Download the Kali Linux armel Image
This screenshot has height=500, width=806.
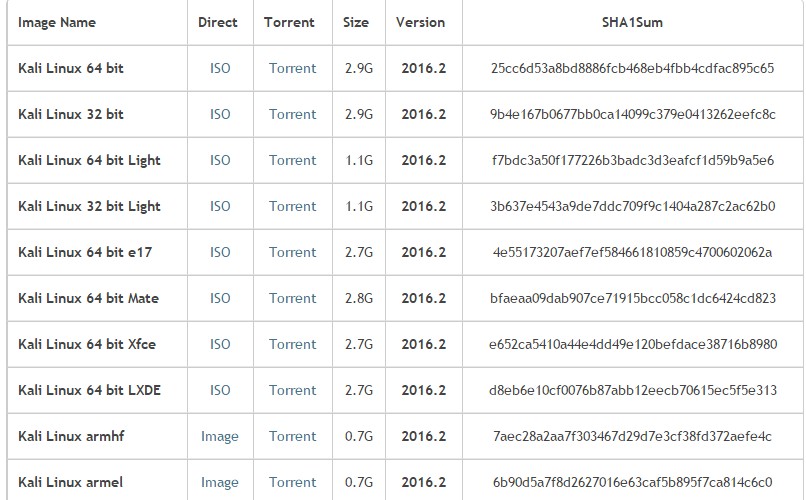[219, 482]
